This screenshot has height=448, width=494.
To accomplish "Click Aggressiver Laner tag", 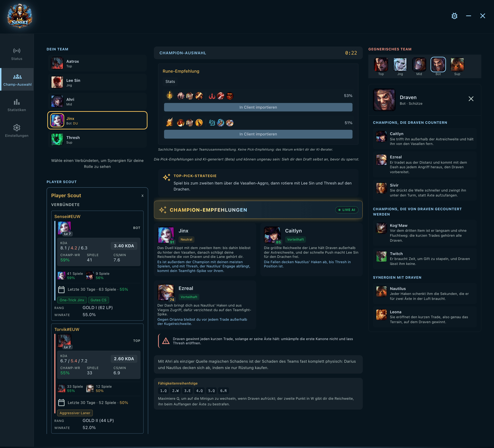I will (x=75, y=413).
